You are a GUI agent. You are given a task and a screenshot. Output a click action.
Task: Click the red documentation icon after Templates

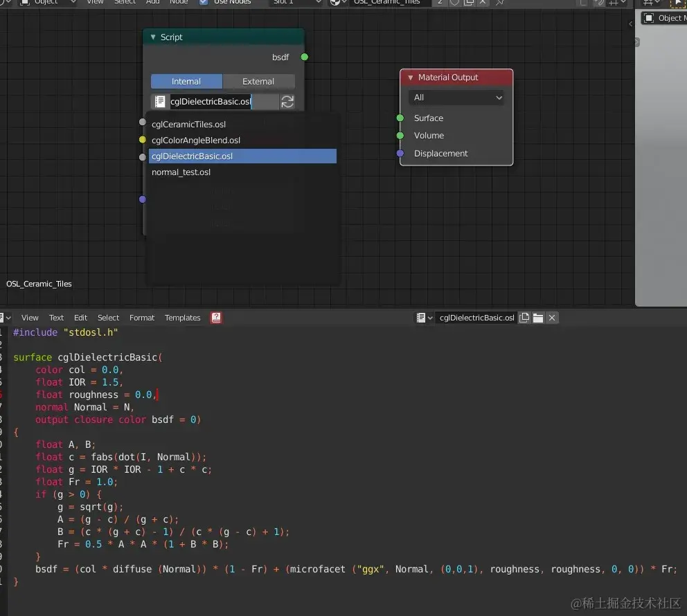tap(216, 318)
